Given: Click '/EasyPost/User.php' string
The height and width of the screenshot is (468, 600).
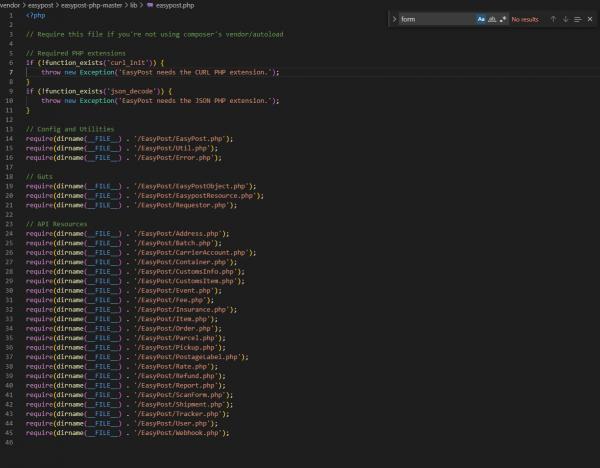Looking at the screenshot, I should coord(172,424).
